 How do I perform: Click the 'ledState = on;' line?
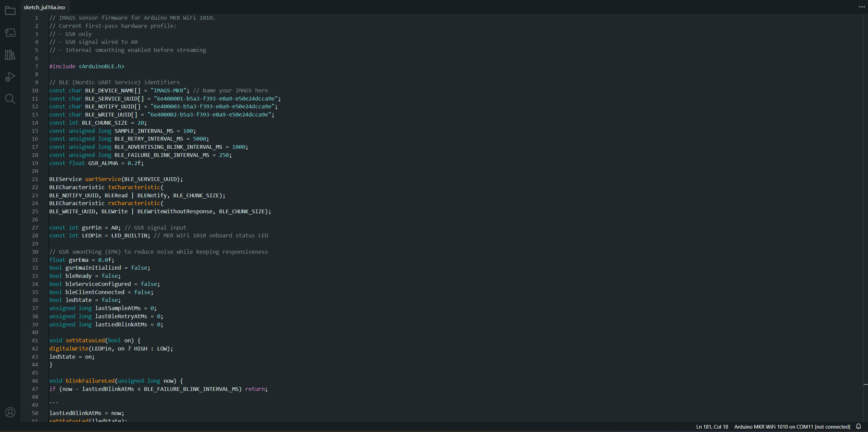pos(72,357)
